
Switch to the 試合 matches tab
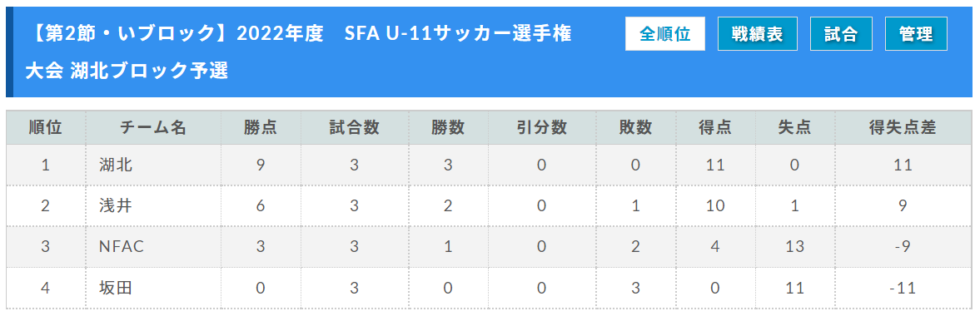point(841,34)
